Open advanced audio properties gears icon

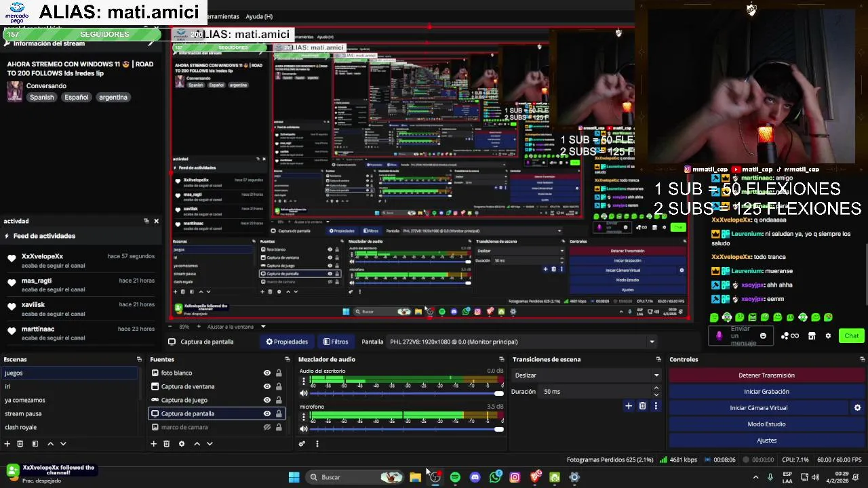302,444
